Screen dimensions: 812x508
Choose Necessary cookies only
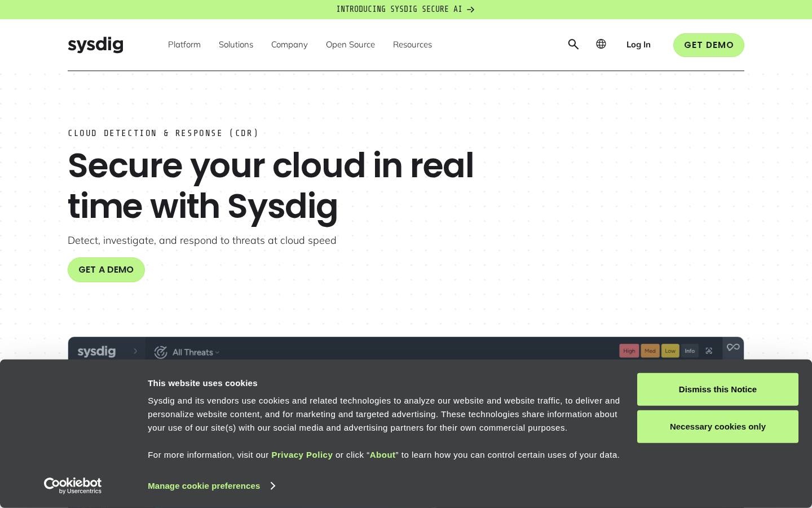pyautogui.click(x=718, y=427)
